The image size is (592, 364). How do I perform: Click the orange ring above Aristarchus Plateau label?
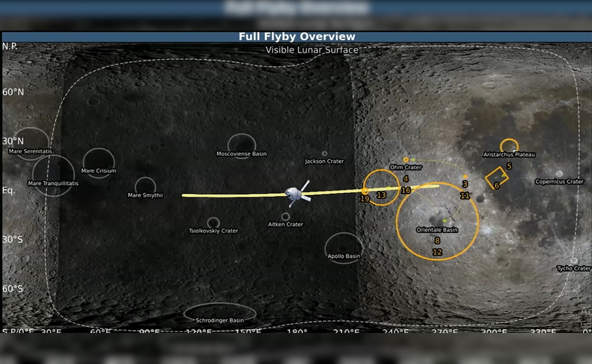pos(509,146)
